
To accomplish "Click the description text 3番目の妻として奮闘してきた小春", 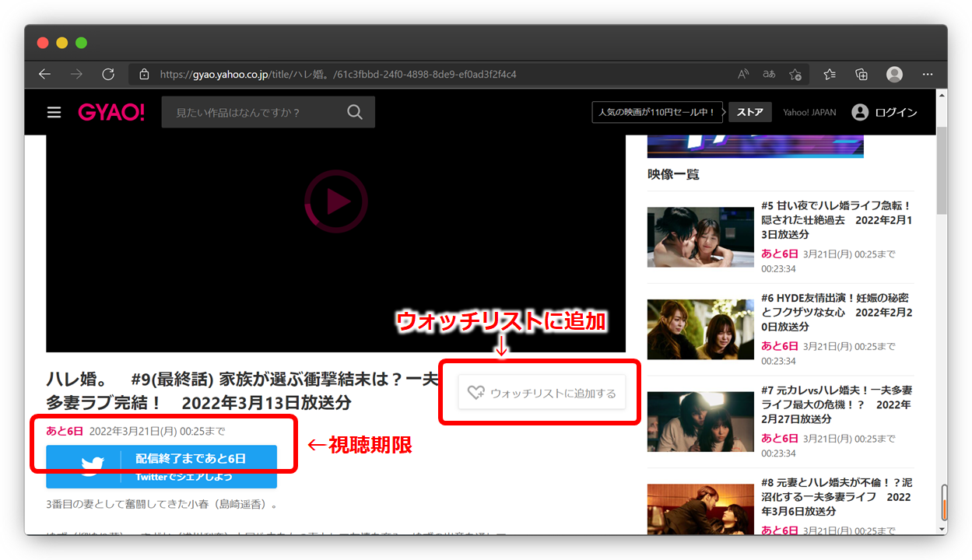I will tap(162, 504).
